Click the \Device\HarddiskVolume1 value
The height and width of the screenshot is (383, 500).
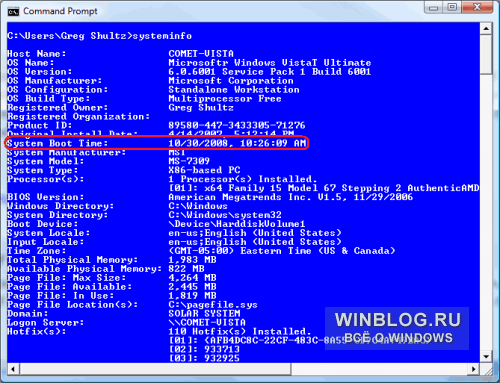237,224
